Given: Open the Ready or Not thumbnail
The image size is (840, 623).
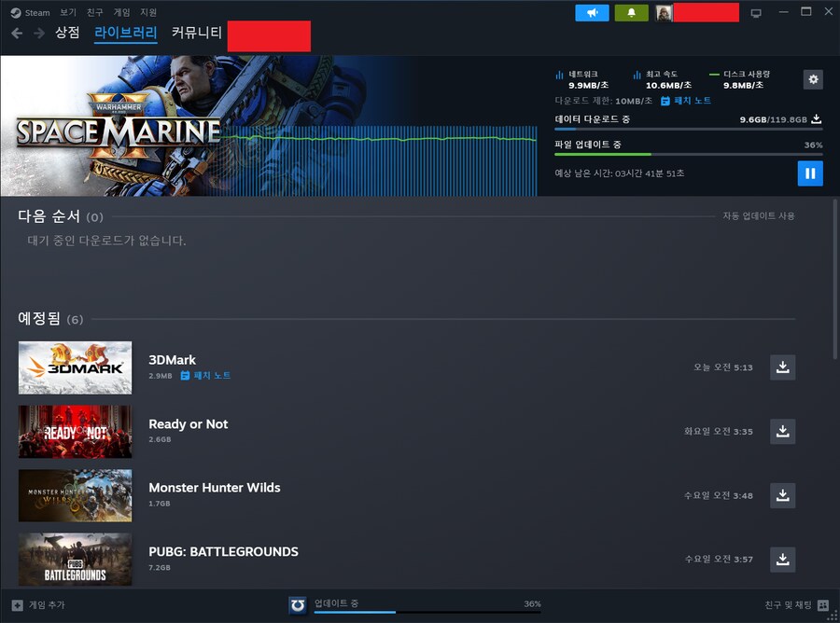Looking at the screenshot, I should click(75, 432).
